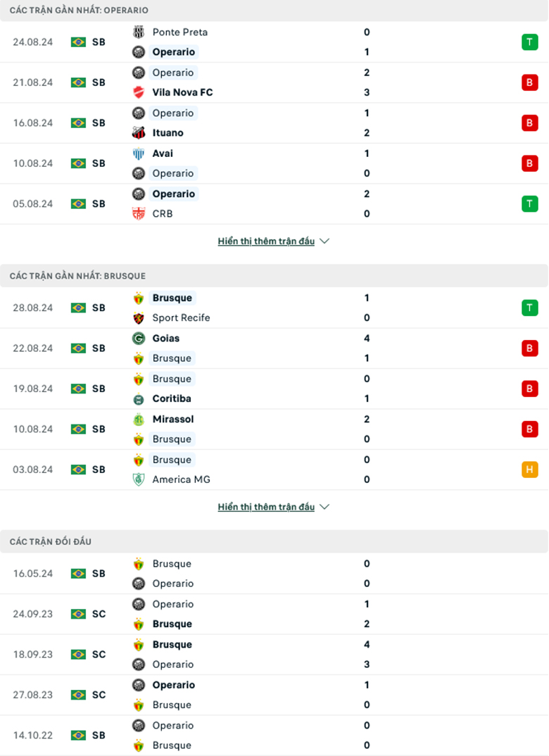Click the Goias green logo
The height and width of the screenshot is (756, 549).
[x=139, y=339]
